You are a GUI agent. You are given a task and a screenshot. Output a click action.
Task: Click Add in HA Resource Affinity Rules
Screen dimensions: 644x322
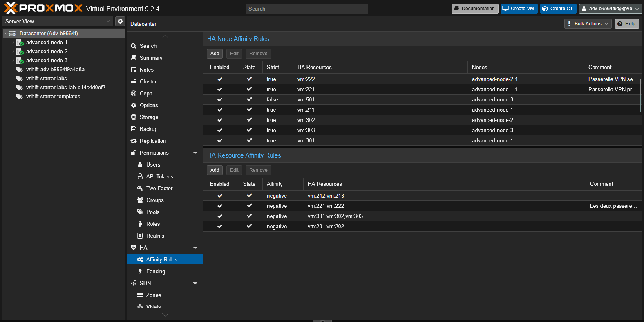[x=215, y=170]
